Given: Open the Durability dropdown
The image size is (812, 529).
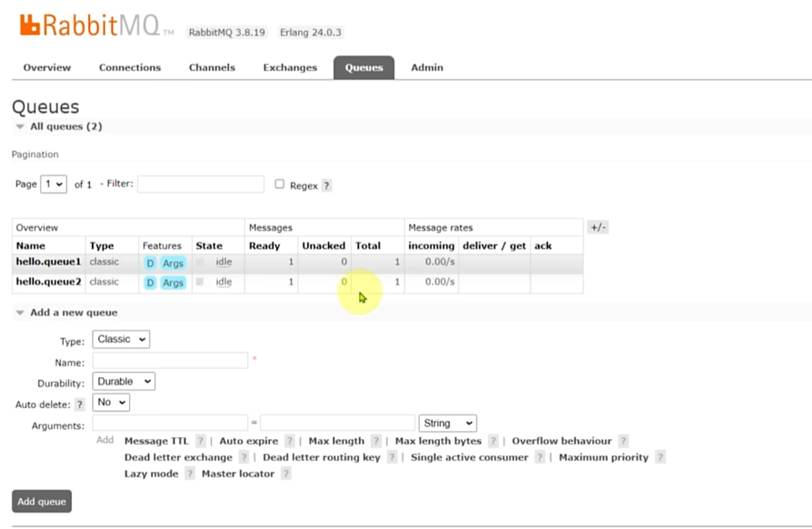Looking at the screenshot, I should tap(124, 381).
